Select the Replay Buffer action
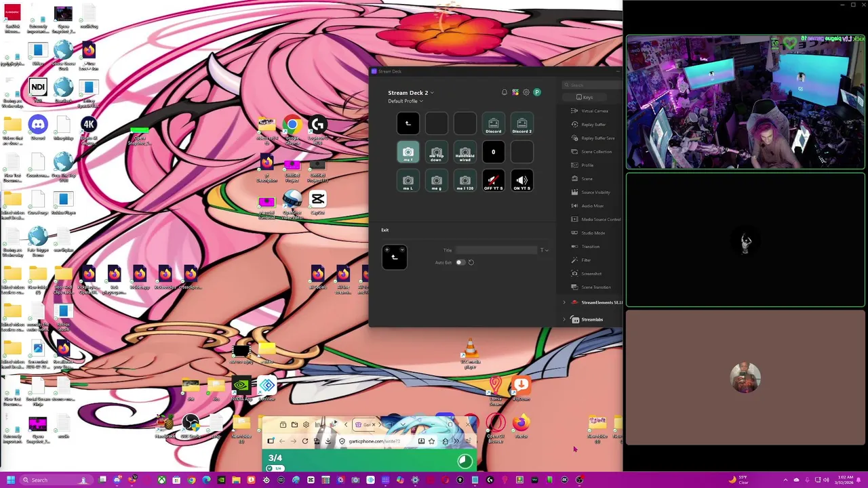The width and height of the screenshot is (868, 488). tap(589, 125)
